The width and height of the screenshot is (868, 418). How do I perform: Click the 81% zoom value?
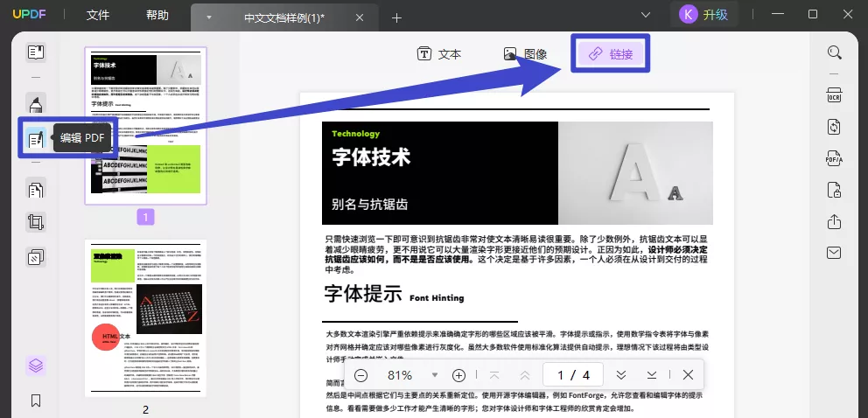point(400,375)
